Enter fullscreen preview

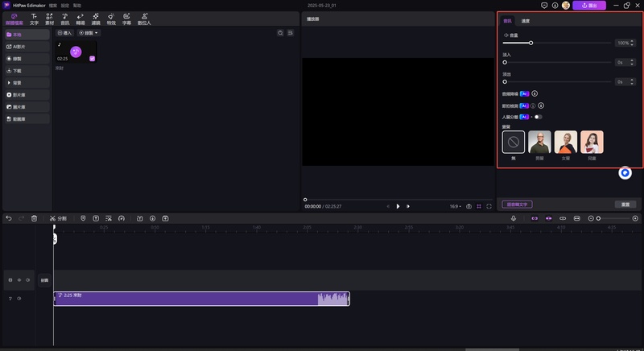point(489,206)
